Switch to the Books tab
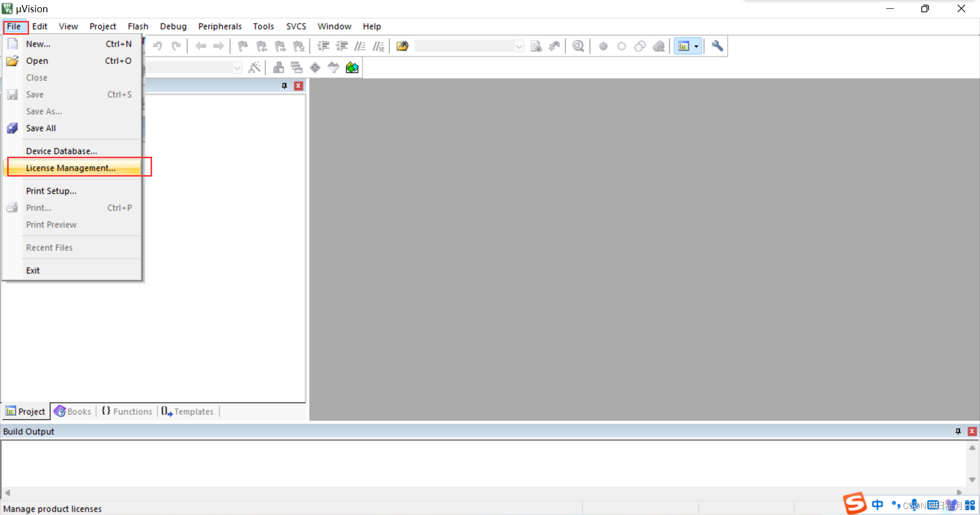980x515 pixels. [x=73, y=411]
